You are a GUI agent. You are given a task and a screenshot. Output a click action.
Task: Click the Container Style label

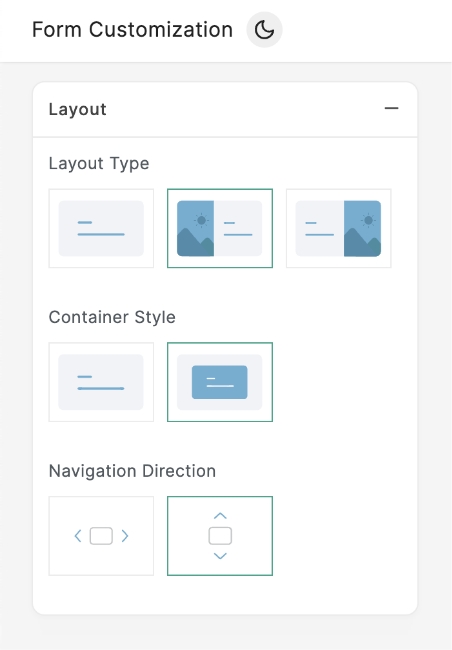(x=112, y=317)
